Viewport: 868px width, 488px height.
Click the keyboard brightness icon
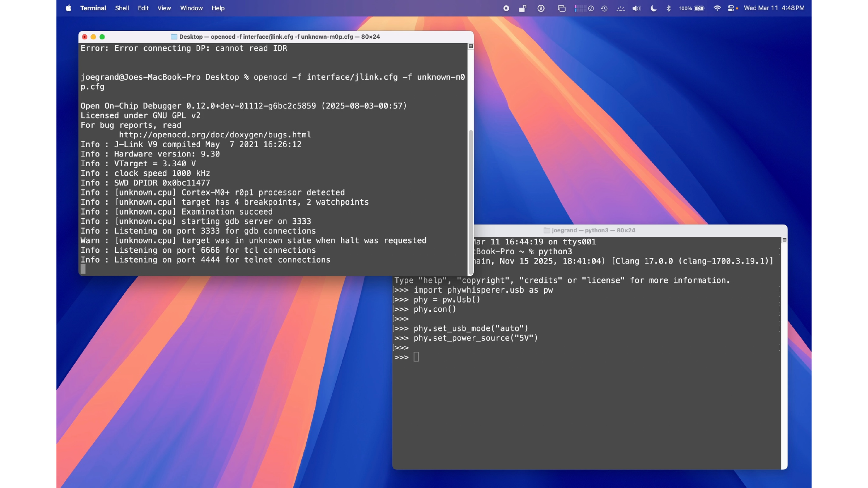[x=621, y=8]
